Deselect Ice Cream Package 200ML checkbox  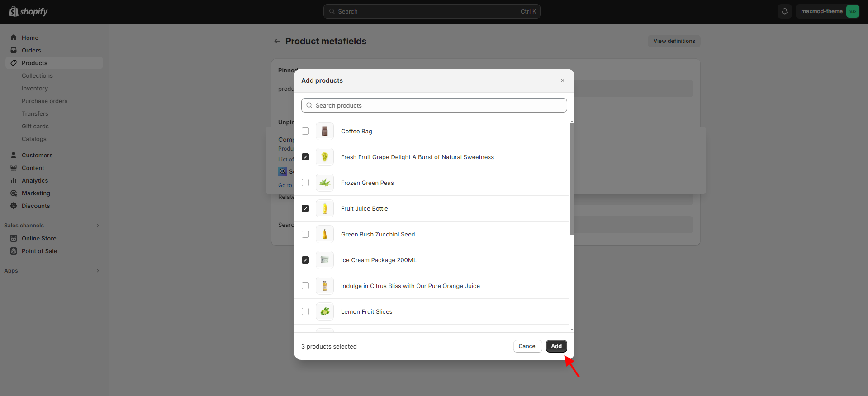(305, 260)
